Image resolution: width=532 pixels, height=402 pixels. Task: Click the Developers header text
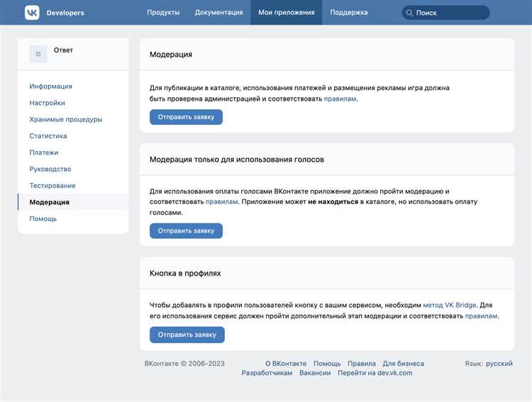click(x=65, y=13)
